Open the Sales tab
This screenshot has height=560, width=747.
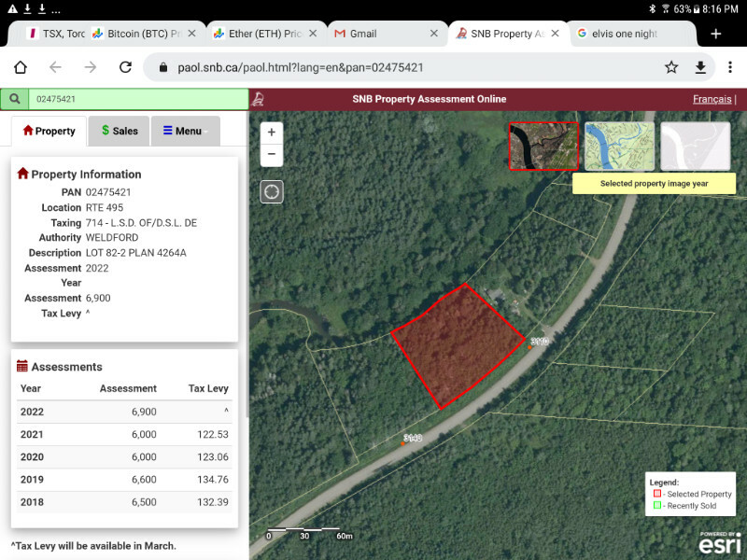tap(120, 131)
